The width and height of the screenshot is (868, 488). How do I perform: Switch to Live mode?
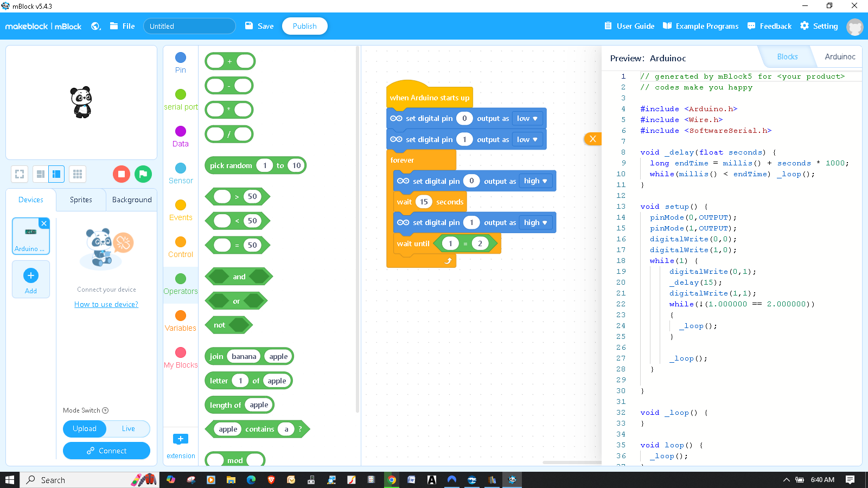coord(129,428)
